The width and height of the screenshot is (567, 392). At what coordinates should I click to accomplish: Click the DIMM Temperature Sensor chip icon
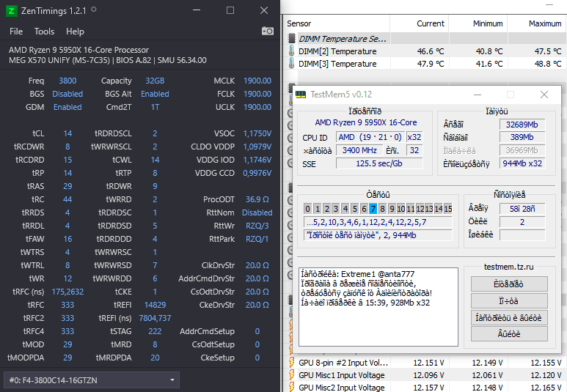click(291, 38)
